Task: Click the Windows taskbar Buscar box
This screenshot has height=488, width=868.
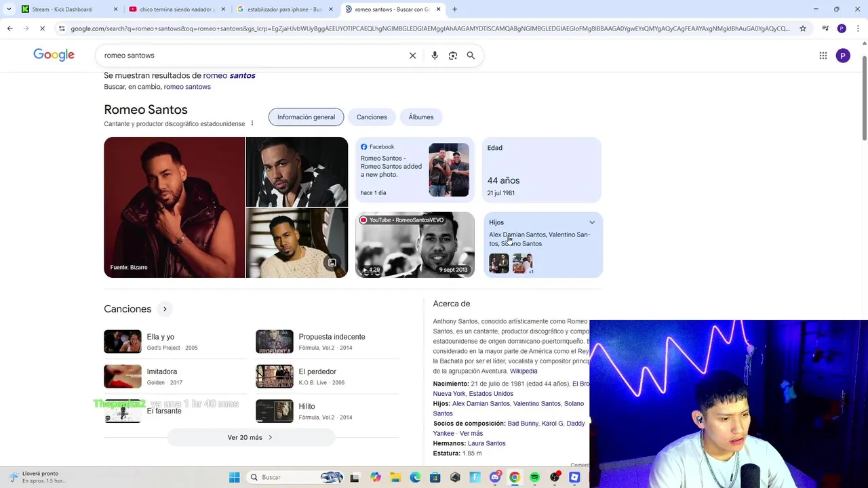Action: pyautogui.click(x=295, y=477)
